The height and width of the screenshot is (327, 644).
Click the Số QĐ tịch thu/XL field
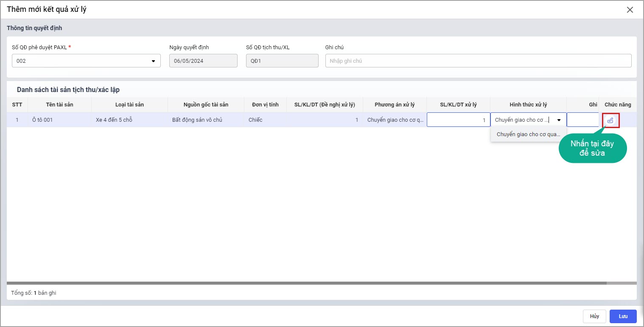point(282,61)
